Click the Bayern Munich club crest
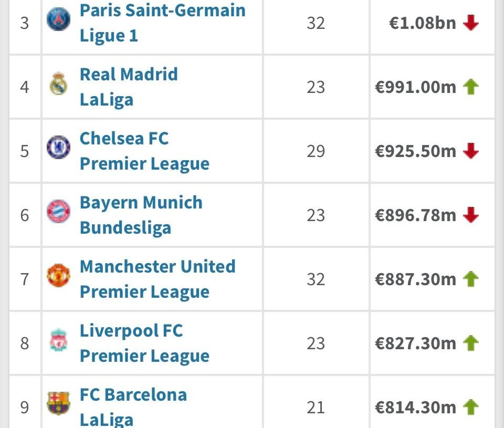504x428 pixels. point(58,212)
